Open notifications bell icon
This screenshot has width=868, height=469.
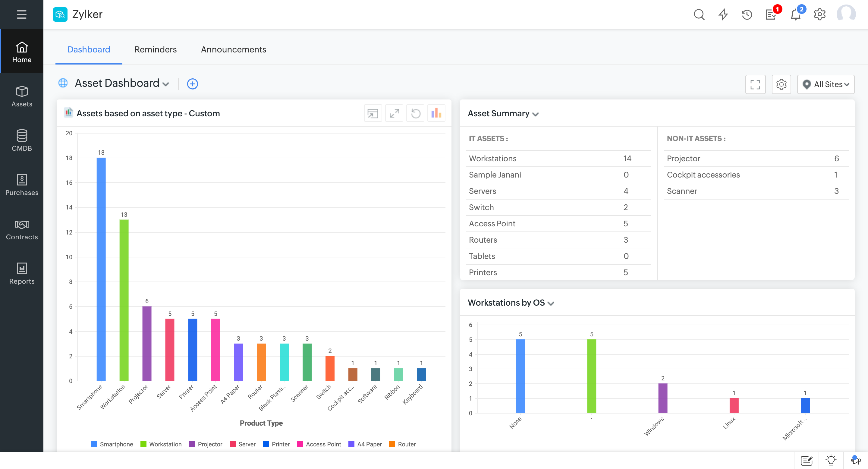tap(795, 14)
